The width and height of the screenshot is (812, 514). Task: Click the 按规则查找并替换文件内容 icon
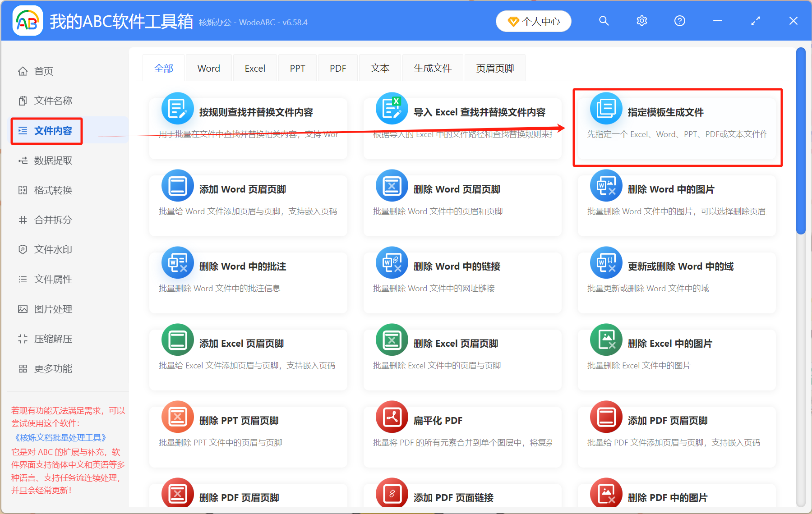177,108
